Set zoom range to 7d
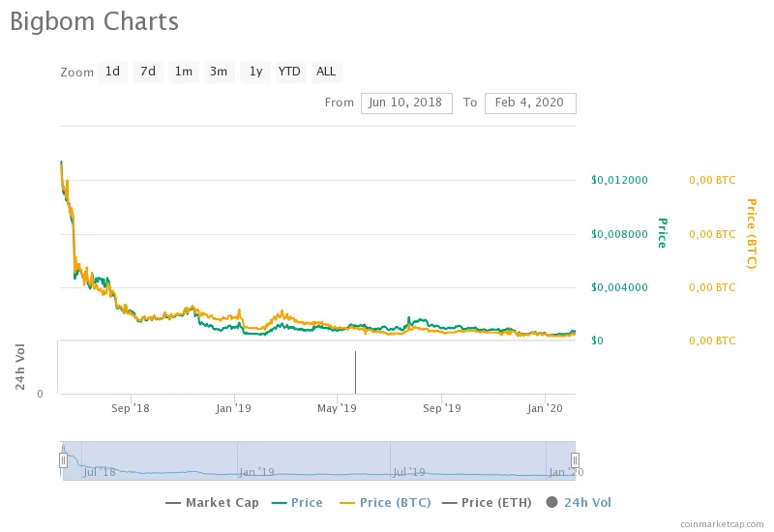This screenshot has height=532, width=774. (x=148, y=72)
